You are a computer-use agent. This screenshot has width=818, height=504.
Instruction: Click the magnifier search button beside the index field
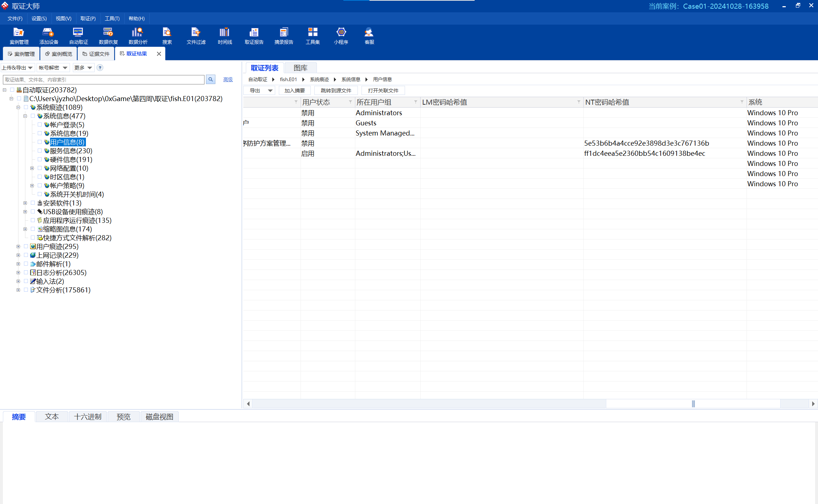pyautogui.click(x=211, y=79)
